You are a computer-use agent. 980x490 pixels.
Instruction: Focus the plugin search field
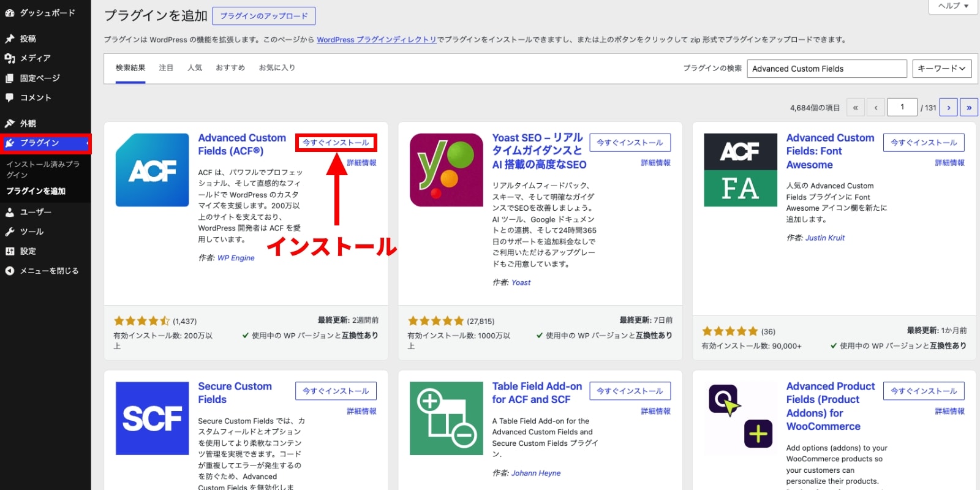tap(827, 69)
